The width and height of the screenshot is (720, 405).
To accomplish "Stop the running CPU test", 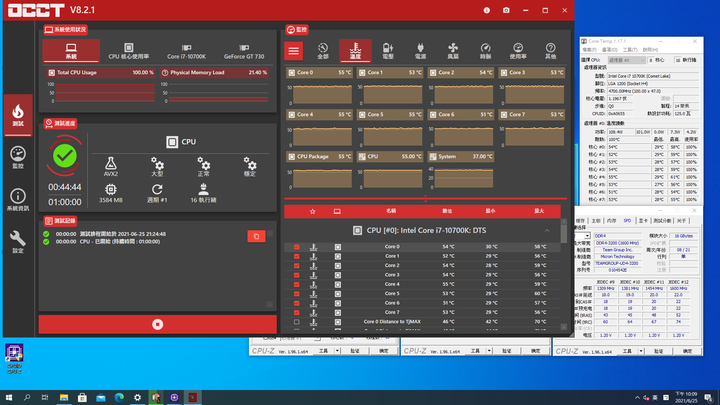I will pos(158,324).
